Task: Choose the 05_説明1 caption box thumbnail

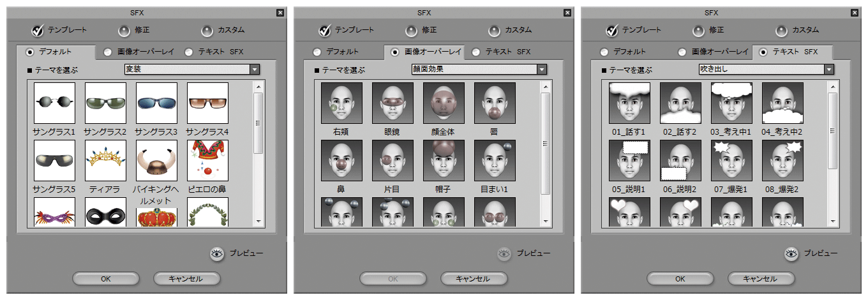Action: (629, 161)
